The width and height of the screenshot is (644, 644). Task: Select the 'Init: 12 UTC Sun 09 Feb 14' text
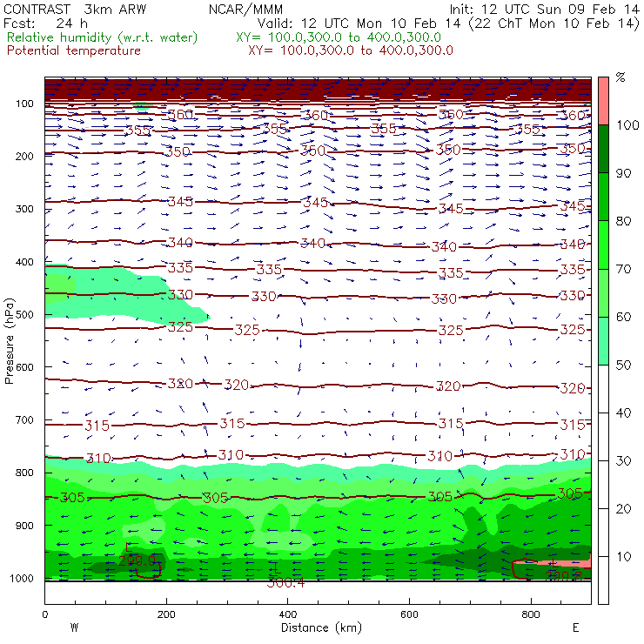544,9
